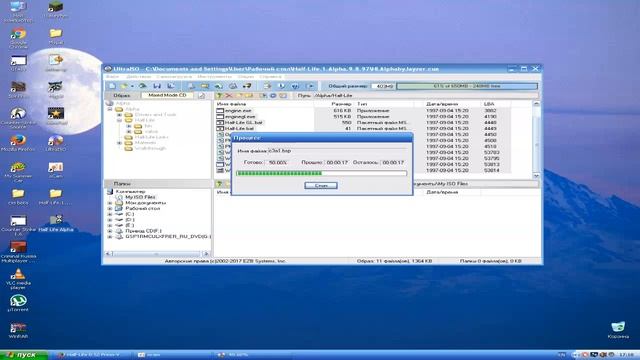Select the Half-Life.bat file row
This screenshot has height=360, width=640.
(x=363, y=128)
